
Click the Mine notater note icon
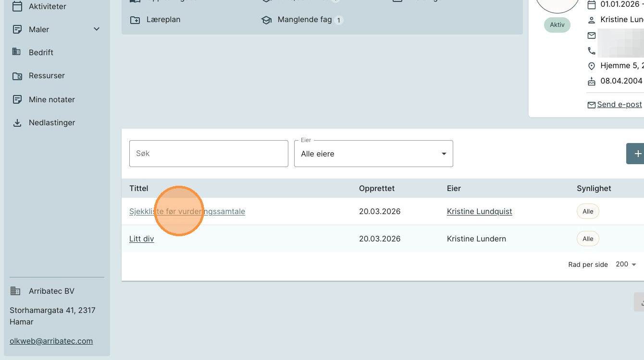[17, 99]
